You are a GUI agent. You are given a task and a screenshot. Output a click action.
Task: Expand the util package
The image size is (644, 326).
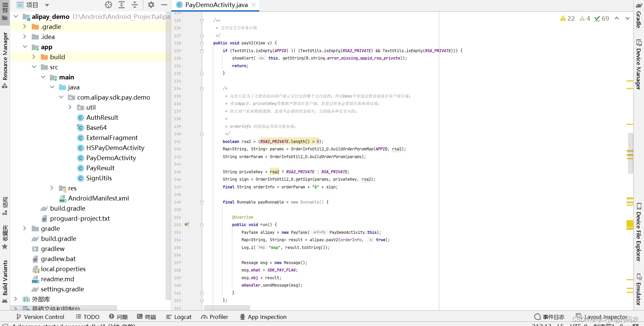point(70,107)
